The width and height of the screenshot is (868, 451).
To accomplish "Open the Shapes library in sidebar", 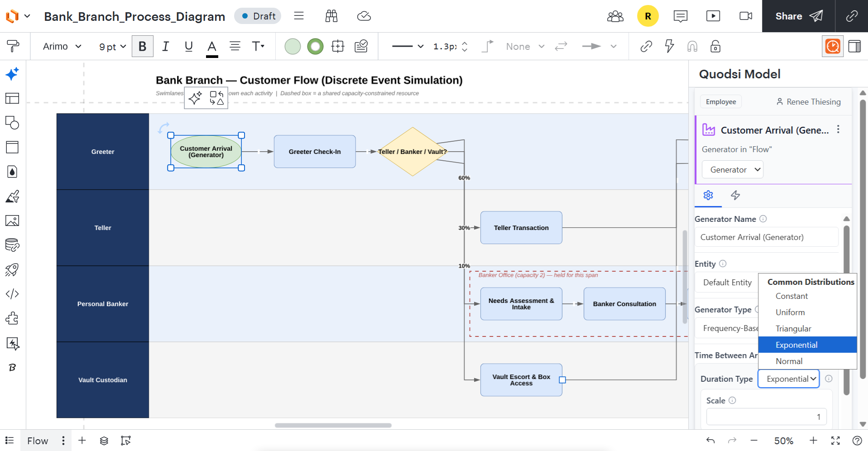I will coord(12,123).
